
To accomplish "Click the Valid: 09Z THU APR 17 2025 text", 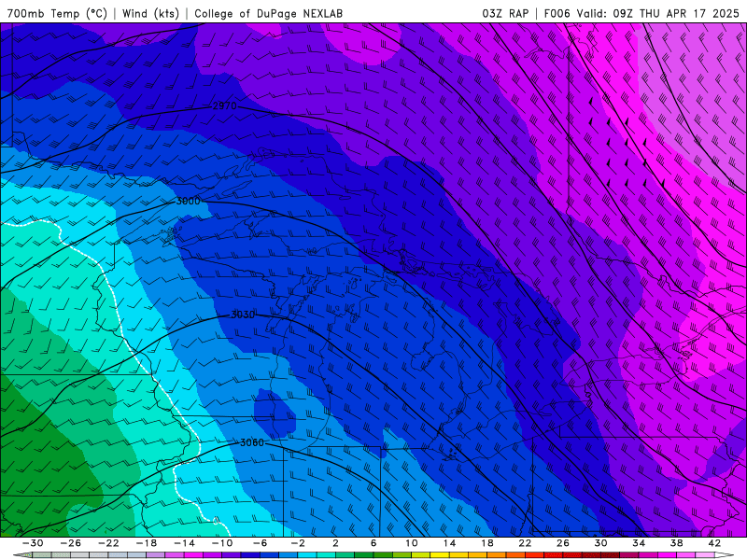I will coord(658,13).
